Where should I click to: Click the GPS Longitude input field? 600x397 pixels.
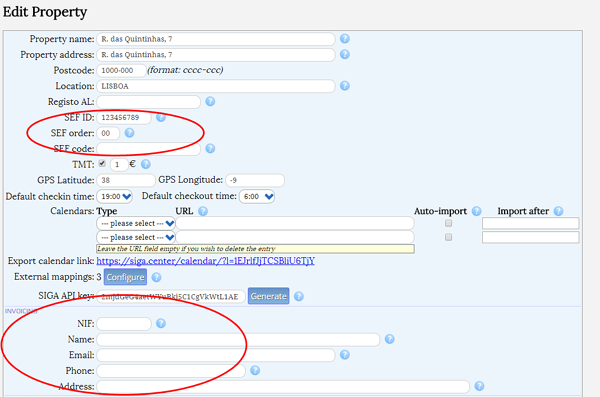point(255,180)
